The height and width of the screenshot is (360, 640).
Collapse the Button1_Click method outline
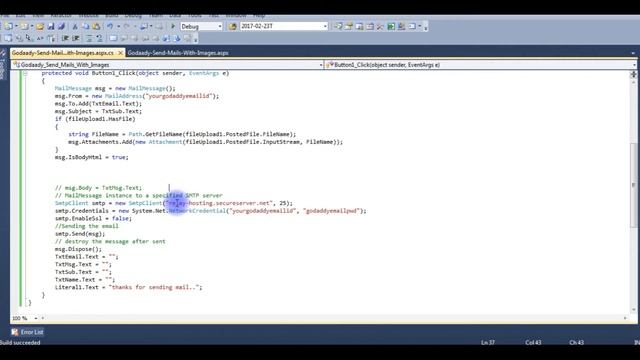click(25, 73)
